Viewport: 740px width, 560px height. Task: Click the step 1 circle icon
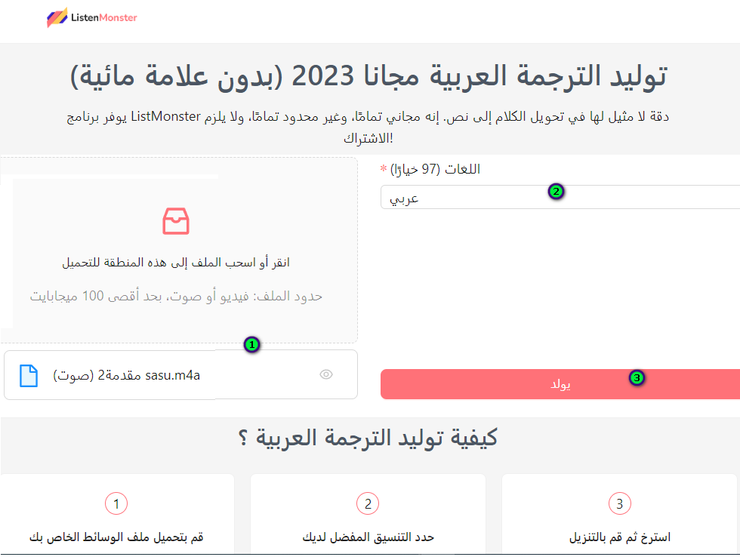click(x=116, y=503)
